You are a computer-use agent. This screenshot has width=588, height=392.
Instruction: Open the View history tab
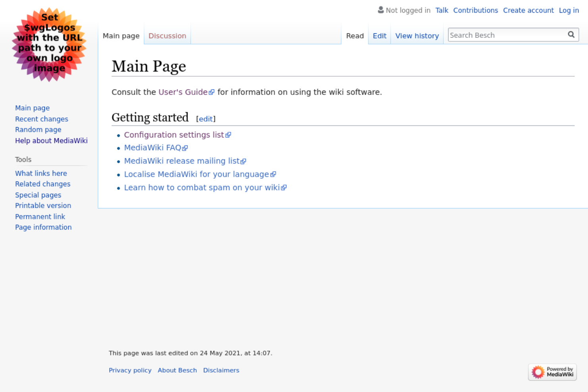417,36
